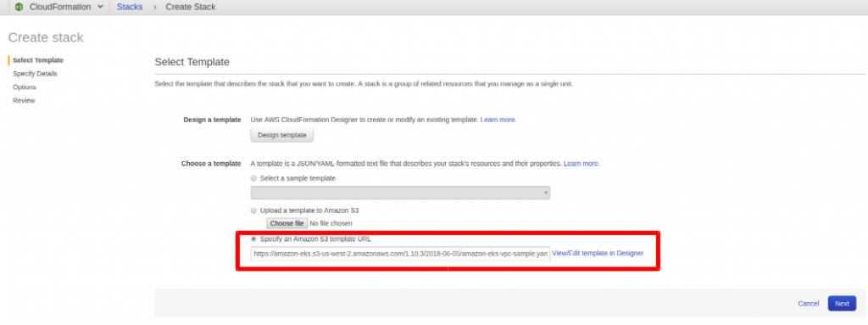Click the CloudFormation service cube icon
The width and height of the screenshot is (868, 325).
[x=19, y=7]
